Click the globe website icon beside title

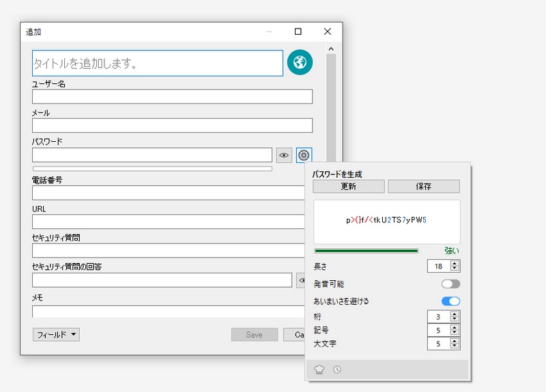coord(300,62)
